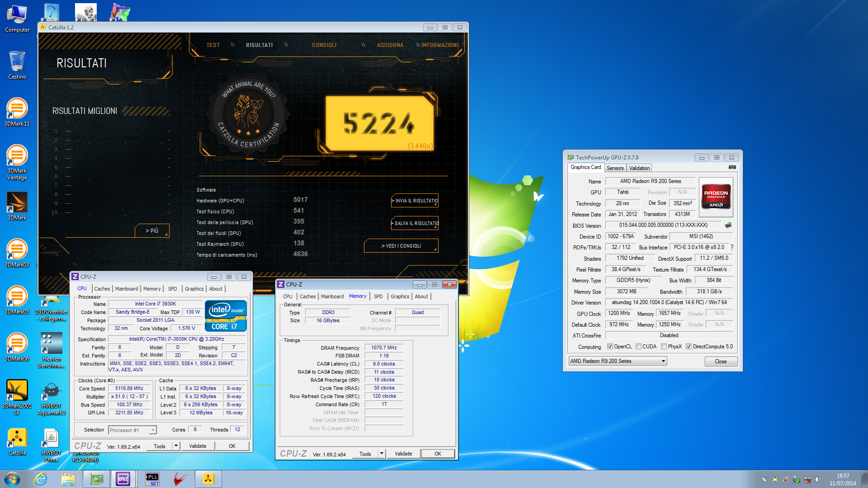Toggle the OpenCL checkbox in GPU-Z

point(610,347)
